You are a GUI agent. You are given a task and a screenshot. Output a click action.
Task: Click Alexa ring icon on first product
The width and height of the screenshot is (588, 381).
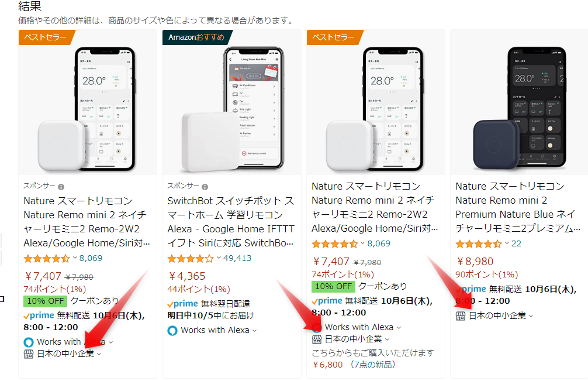click(29, 342)
